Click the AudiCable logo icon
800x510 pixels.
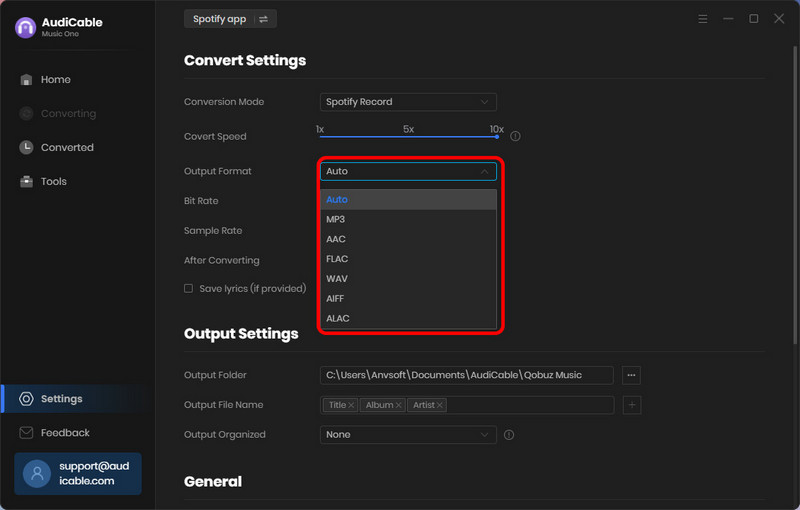tap(26, 28)
